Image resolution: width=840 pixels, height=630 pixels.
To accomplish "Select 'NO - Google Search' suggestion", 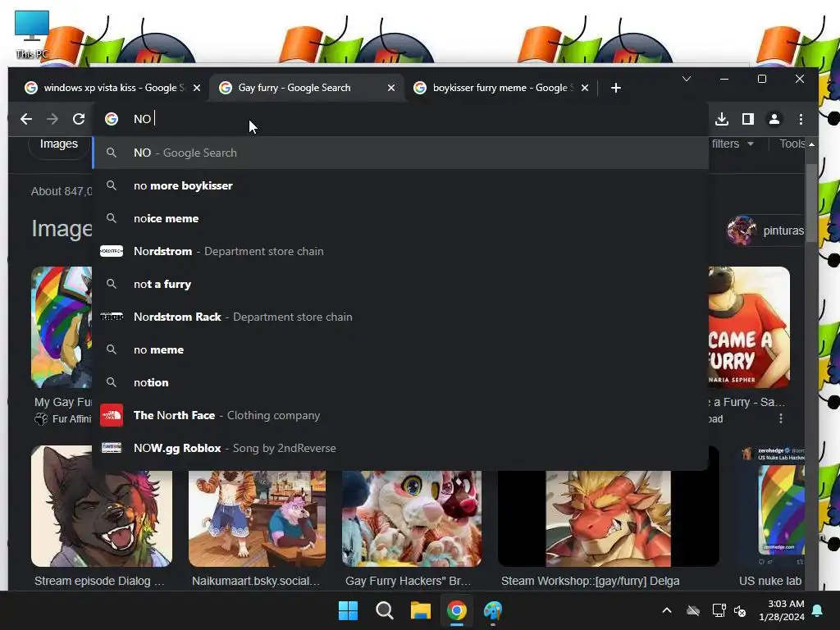I will click(x=400, y=153).
